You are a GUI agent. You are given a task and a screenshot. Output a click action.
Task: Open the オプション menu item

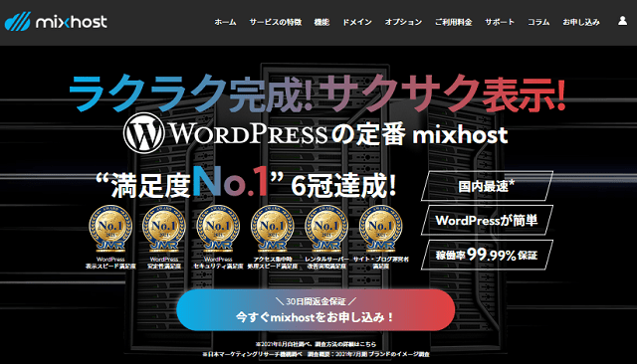tap(403, 22)
